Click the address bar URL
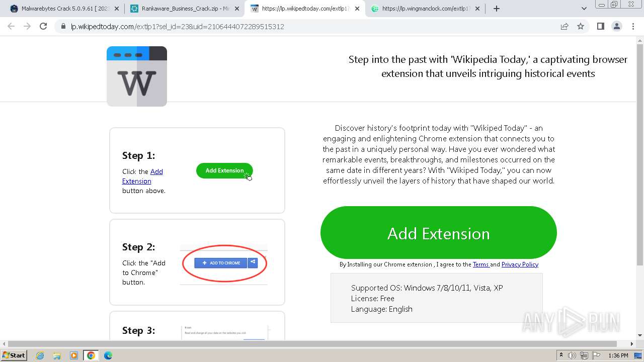Image resolution: width=644 pixels, height=362 pixels. pos(177,27)
